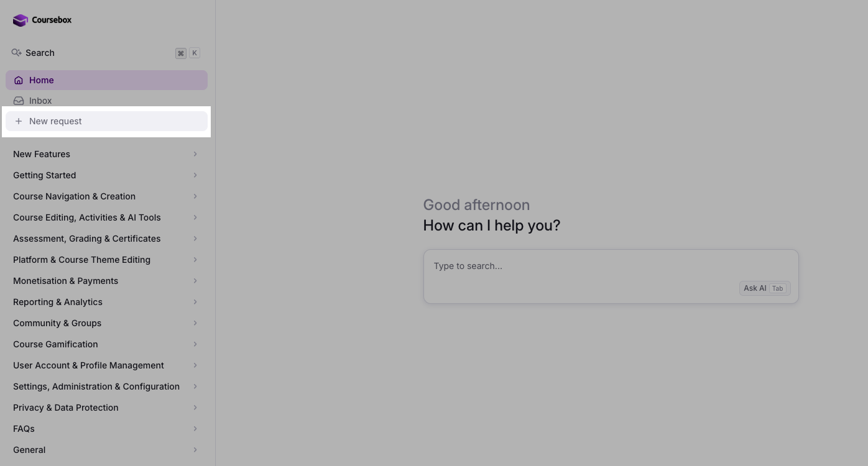This screenshot has height=466, width=868.
Task: Click the search magnifier icon in sidebar
Action: click(17, 53)
